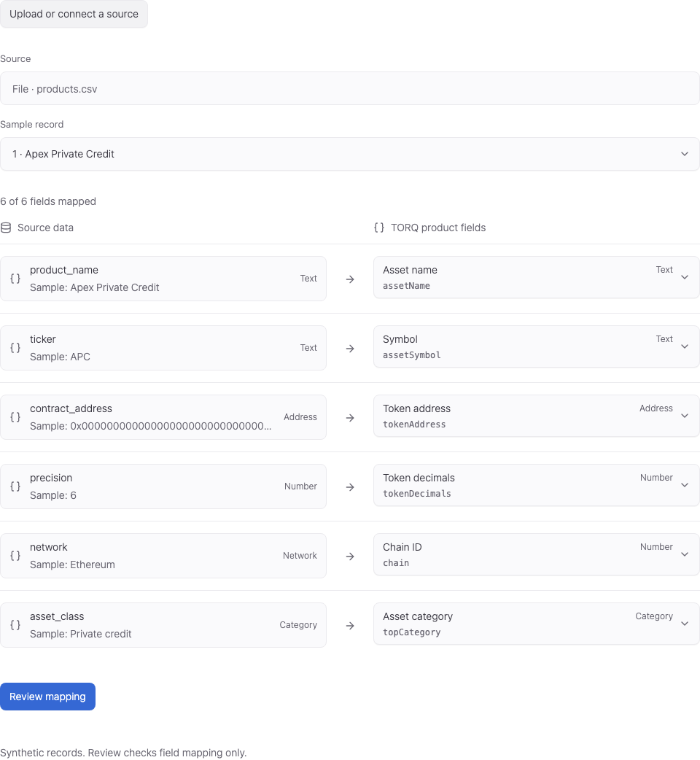
Task: Open the Symbol target field dropdown
Action: coord(536,346)
